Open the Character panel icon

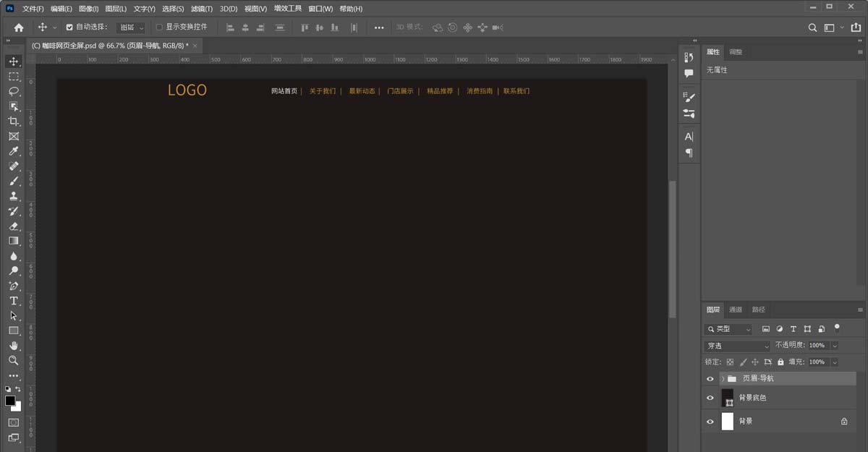(x=689, y=137)
